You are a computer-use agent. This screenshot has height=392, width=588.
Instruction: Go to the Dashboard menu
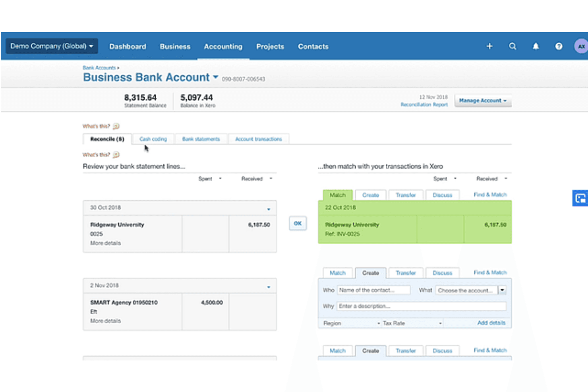point(128,46)
